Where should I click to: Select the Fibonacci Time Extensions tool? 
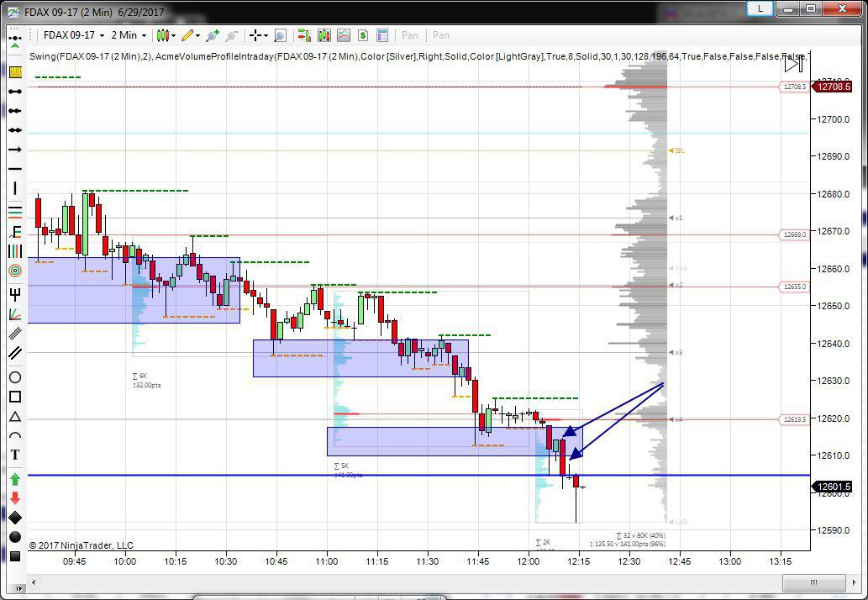click(15, 251)
